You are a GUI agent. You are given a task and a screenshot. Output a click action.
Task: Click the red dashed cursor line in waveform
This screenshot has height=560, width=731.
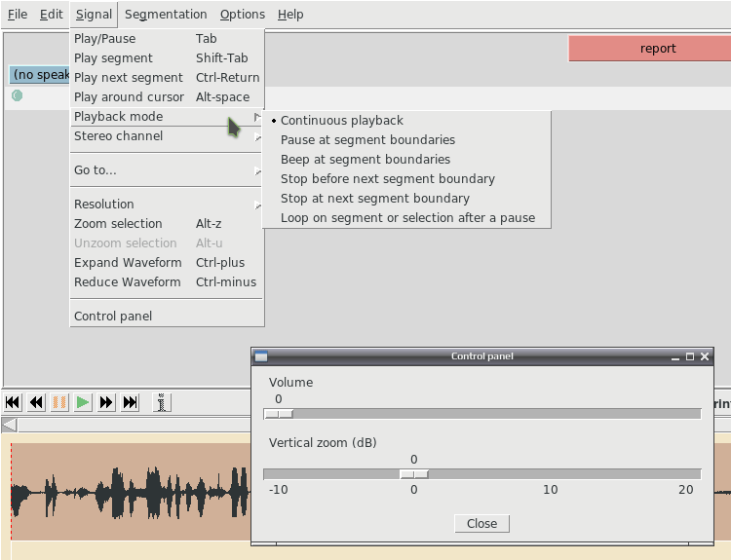[x=11, y=494]
